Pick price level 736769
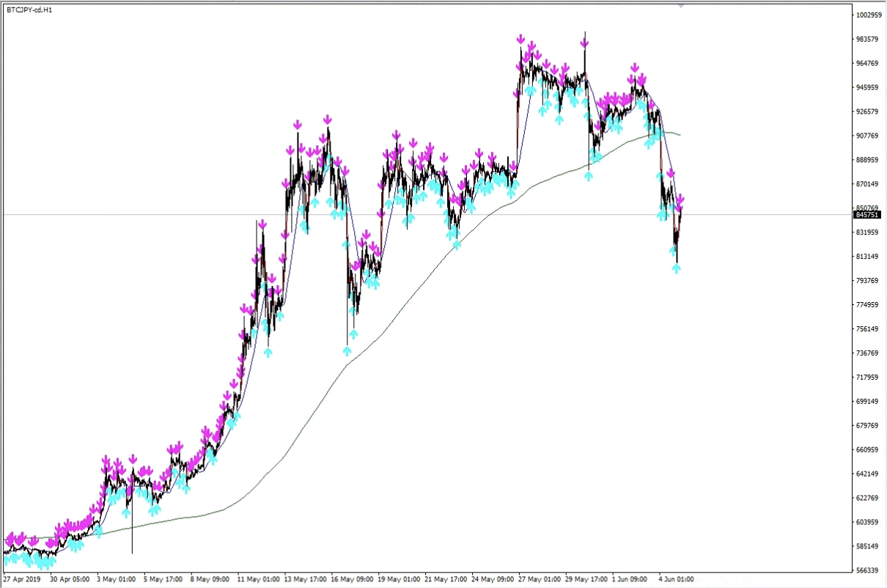 pos(868,354)
